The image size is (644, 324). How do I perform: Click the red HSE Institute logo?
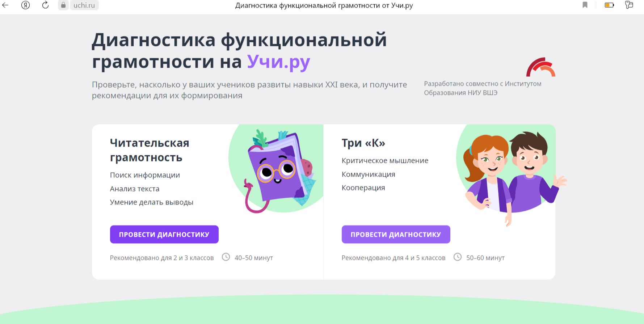(541, 67)
